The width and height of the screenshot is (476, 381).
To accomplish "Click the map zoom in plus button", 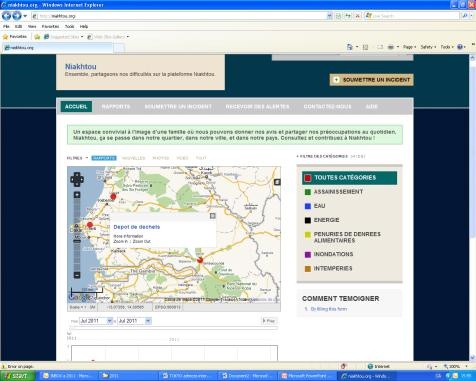I will (77, 195).
